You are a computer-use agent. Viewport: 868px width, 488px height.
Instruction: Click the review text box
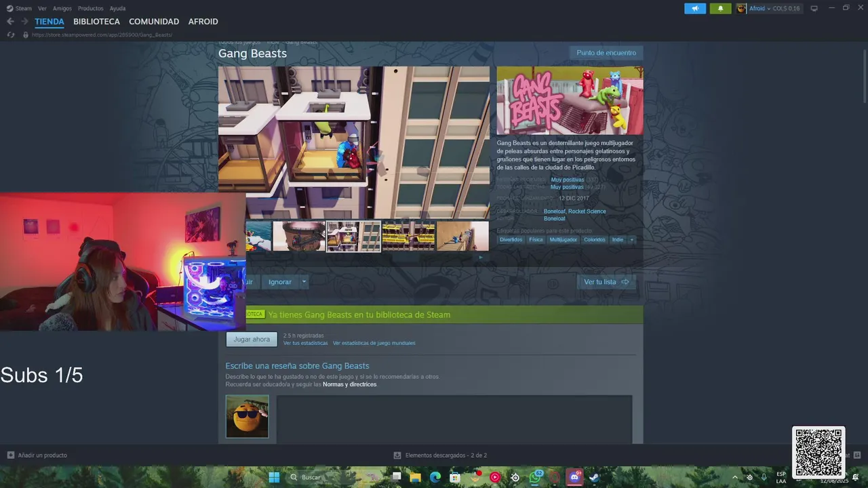(x=454, y=420)
